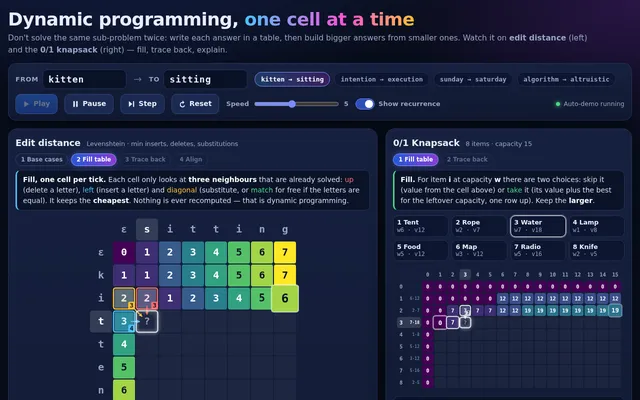Image resolution: width=640 pixels, height=400 pixels.
Task: Choose the sunday → saturday preset
Action: pos(473,79)
